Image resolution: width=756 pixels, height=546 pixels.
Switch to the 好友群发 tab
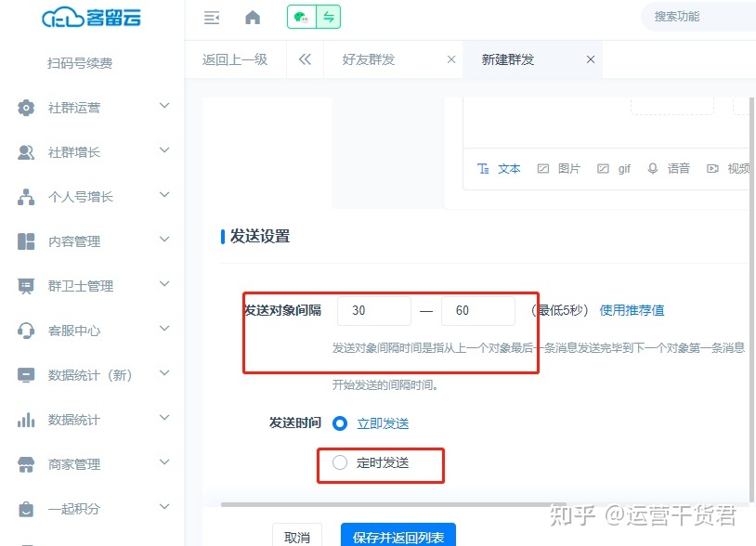369,59
